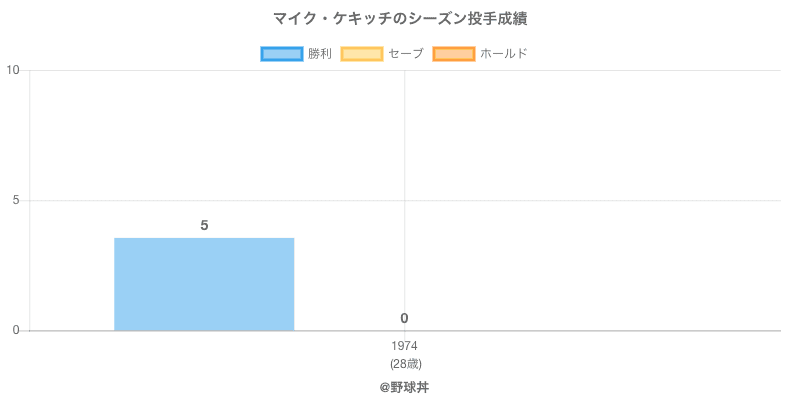The height and width of the screenshot is (400, 800).
Task: Click the blue wins bar for 1974
Action: tap(204, 285)
